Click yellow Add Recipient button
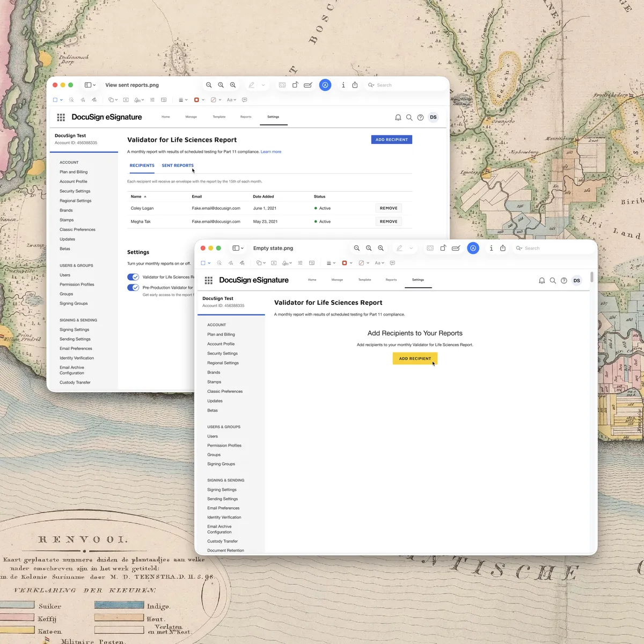Viewport: 644px width, 644px height. (415, 358)
